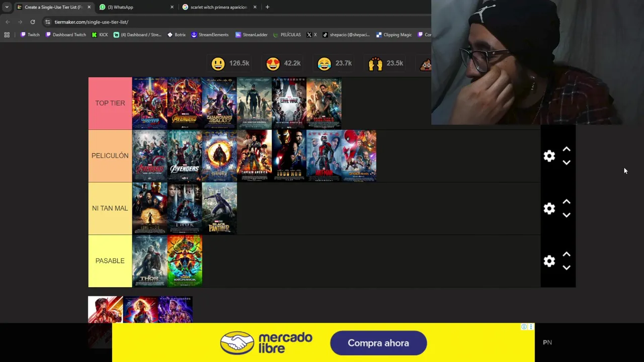Viewport: 644px width, 362px height.
Task: Open PELÍCULAS bookmark folder
Action: point(287,35)
